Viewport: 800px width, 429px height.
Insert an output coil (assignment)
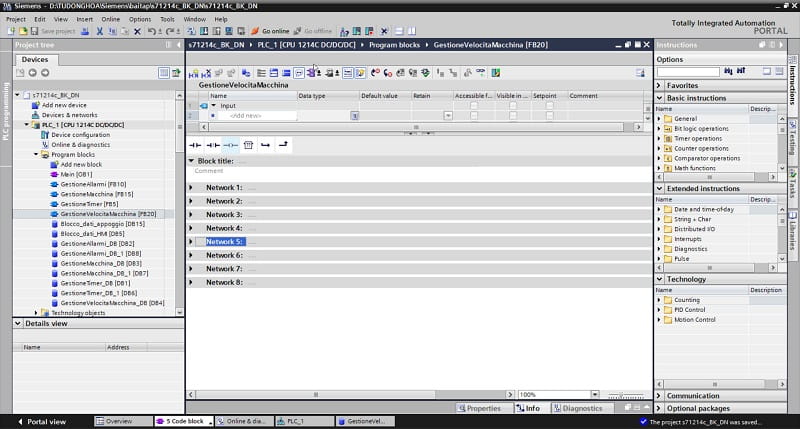coord(230,144)
